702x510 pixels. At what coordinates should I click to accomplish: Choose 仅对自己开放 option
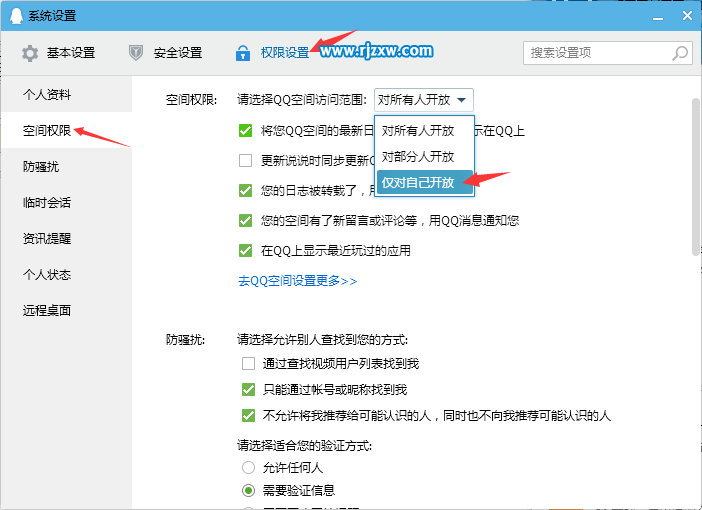(424, 183)
